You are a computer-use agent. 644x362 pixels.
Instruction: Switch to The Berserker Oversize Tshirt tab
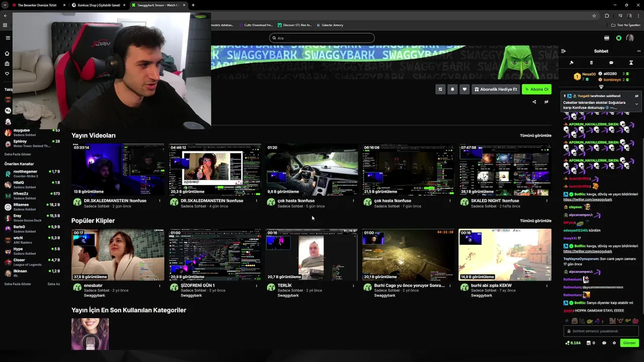click(38, 5)
